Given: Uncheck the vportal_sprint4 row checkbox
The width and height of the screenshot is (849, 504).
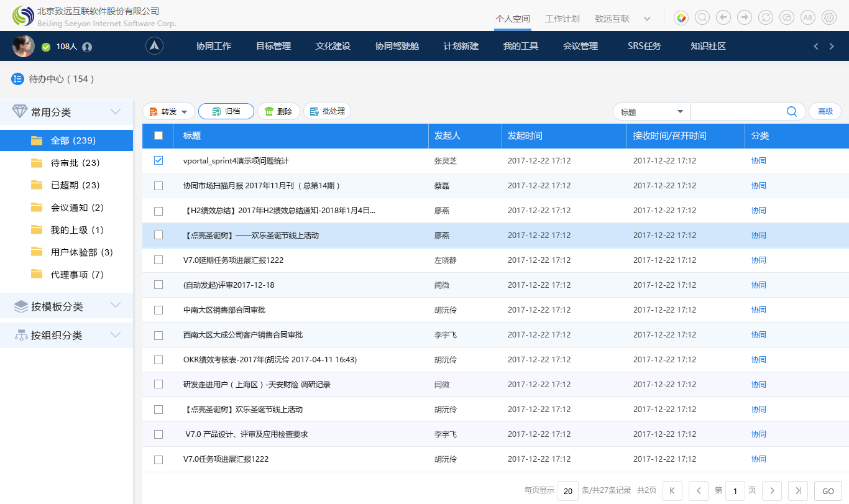Looking at the screenshot, I should click(x=158, y=160).
